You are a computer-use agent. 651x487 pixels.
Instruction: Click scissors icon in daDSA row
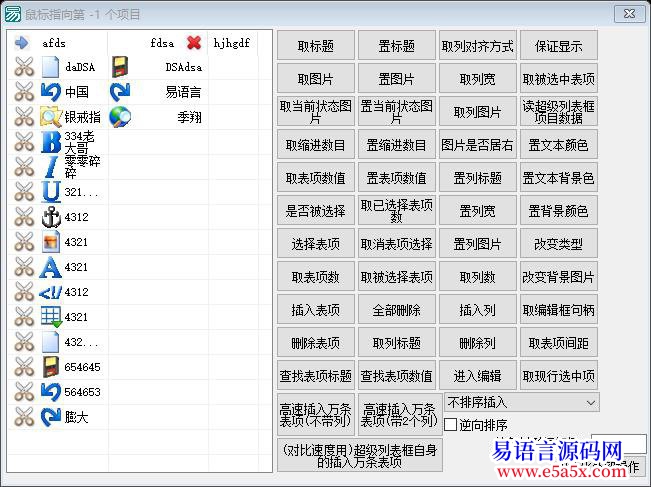click(24, 68)
